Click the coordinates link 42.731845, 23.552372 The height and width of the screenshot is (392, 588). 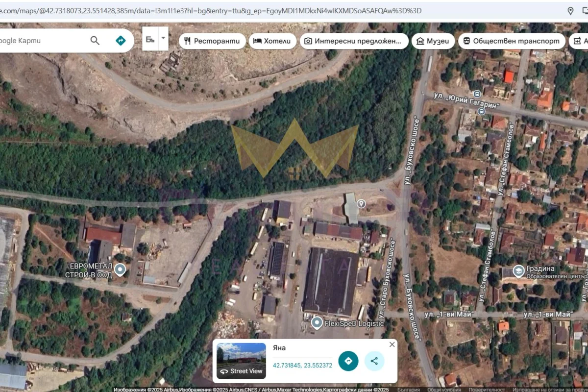tap(302, 365)
